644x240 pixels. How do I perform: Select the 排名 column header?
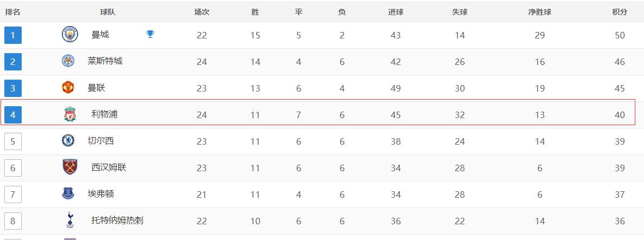point(12,12)
